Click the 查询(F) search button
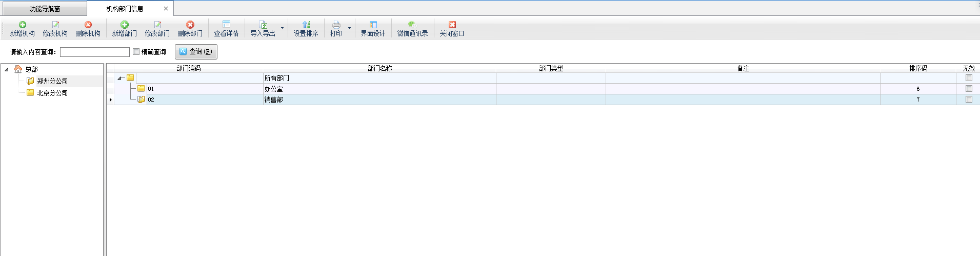Screen dimensions: 980x256 point(196,52)
